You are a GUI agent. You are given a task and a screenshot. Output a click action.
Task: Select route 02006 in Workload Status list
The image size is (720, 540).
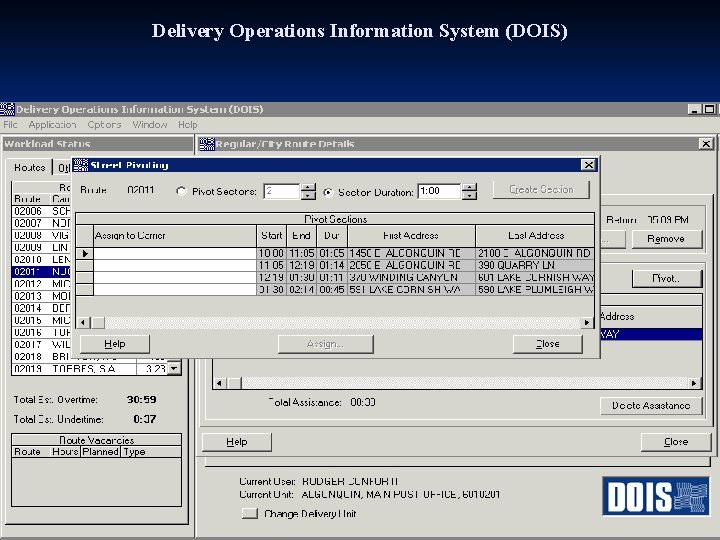pyautogui.click(x=41, y=211)
